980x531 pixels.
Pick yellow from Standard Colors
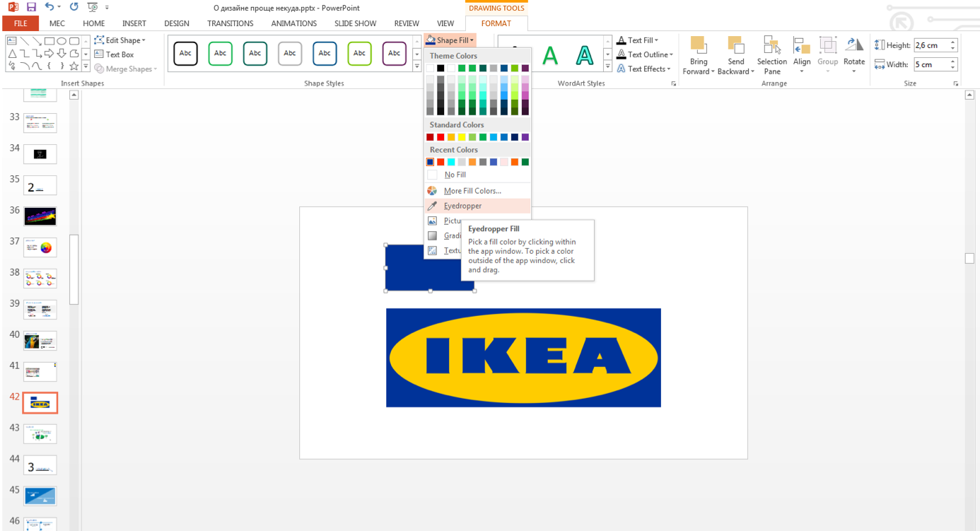pos(462,137)
